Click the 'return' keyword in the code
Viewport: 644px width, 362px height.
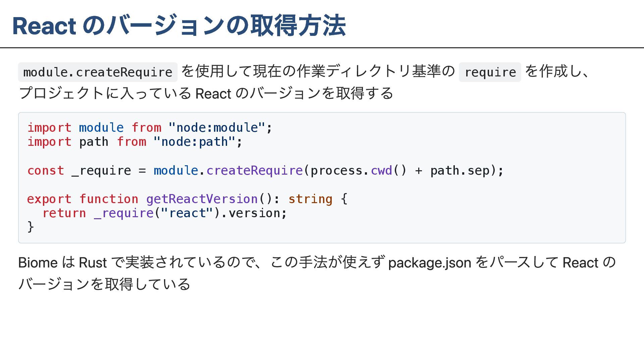click(64, 213)
